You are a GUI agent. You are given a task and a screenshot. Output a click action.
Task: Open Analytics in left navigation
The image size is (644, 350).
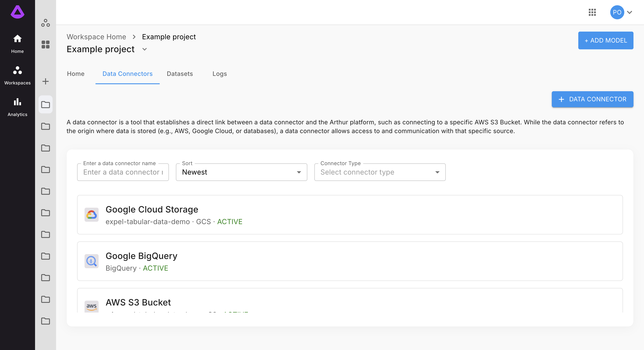[x=17, y=107]
